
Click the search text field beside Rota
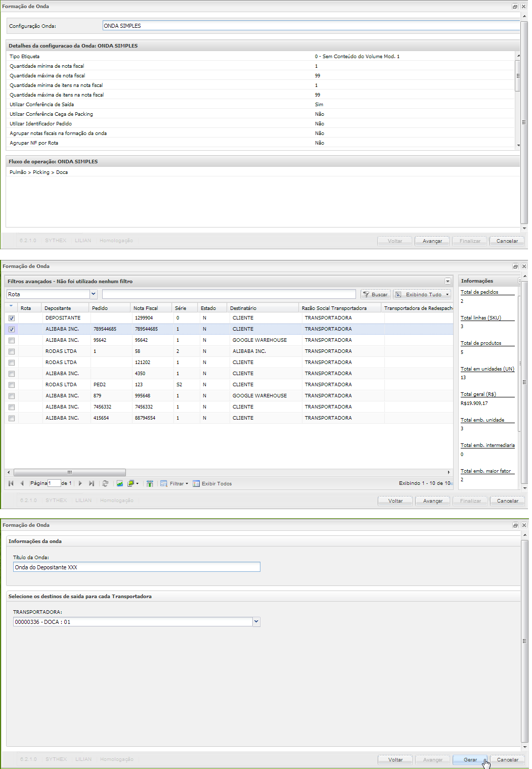coord(229,294)
